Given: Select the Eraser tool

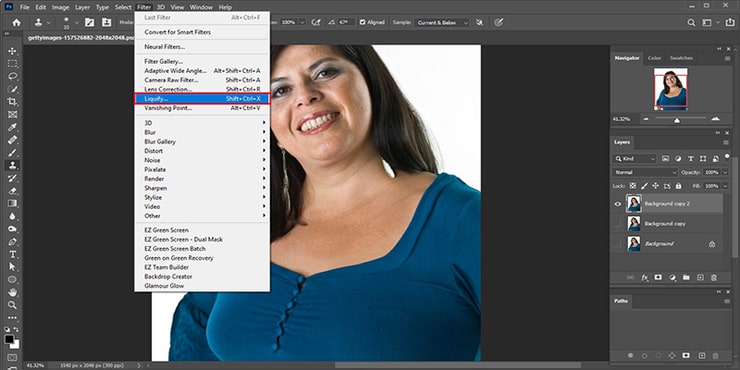Looking at the screenshot, I should (12, 191).
